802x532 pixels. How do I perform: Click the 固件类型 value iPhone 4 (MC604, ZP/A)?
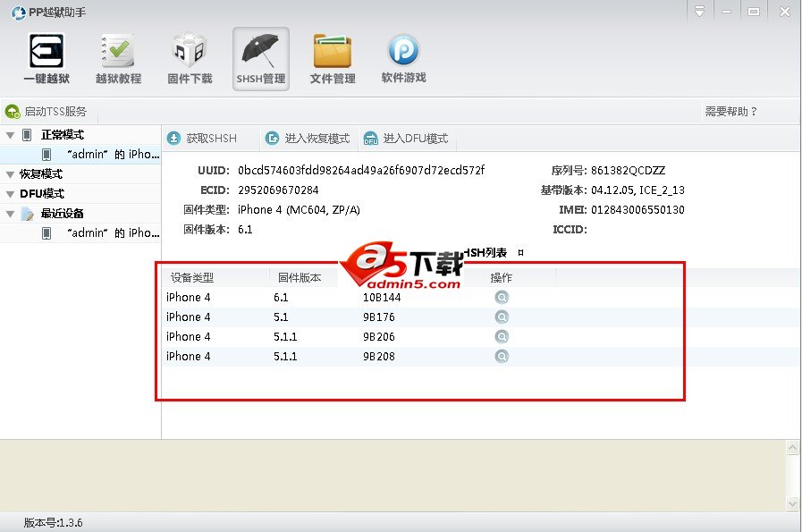[299, 210]
